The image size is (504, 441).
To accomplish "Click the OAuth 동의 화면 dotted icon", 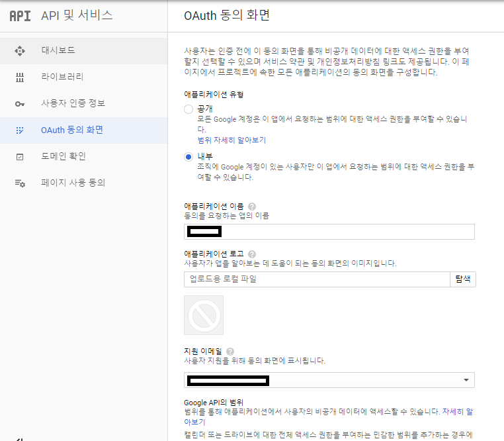I will [20, 130].
